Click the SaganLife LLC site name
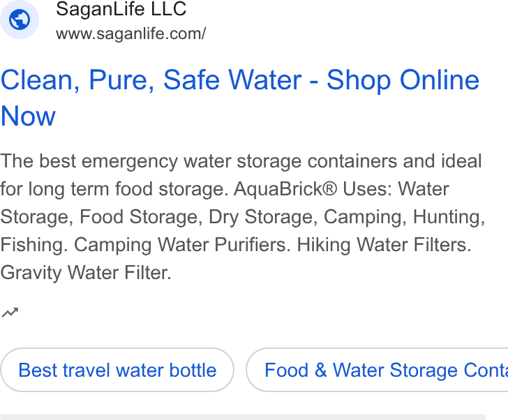Viewport: 508px width, 420px height. click(x=121, y=9)
